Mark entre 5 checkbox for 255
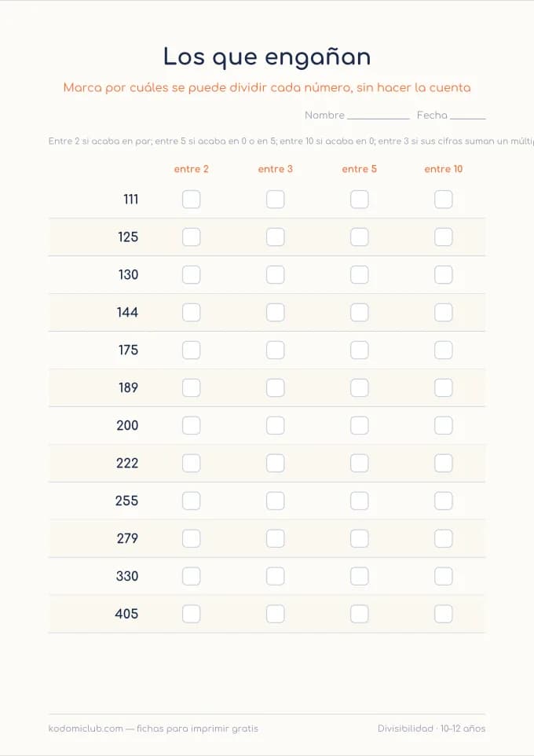 point(360,501)
